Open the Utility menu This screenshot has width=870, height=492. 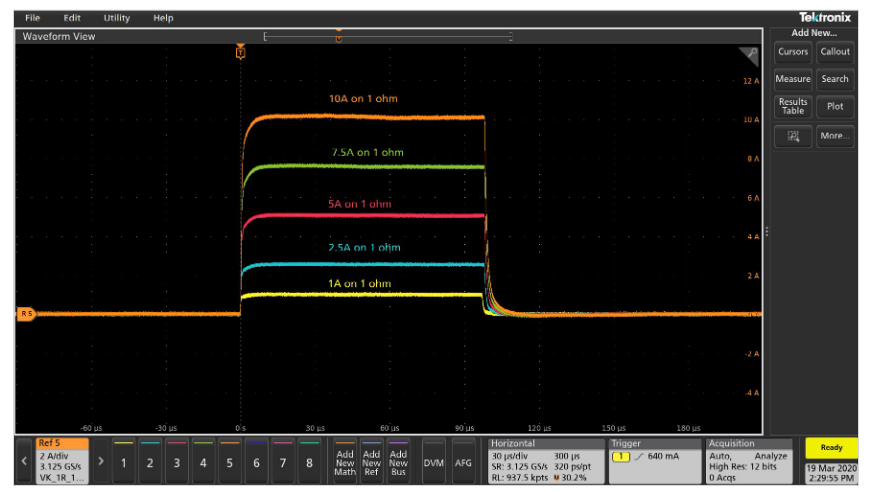tap(117, 18)
